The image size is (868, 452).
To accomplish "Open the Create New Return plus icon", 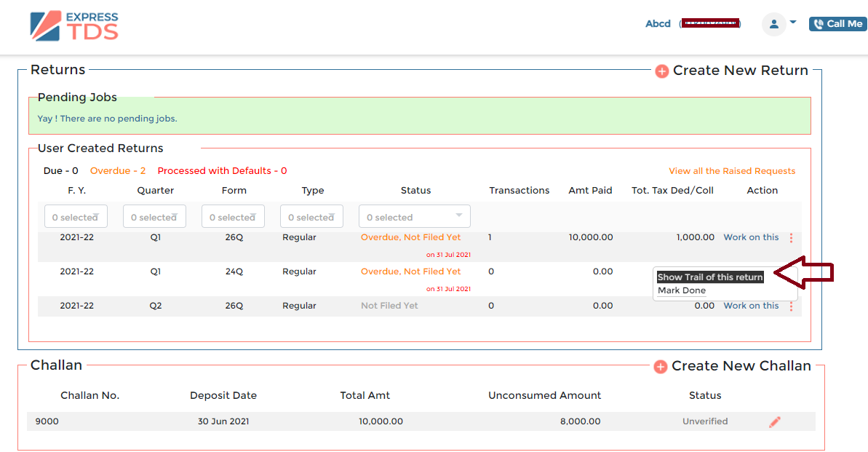I will click(662, 71).
